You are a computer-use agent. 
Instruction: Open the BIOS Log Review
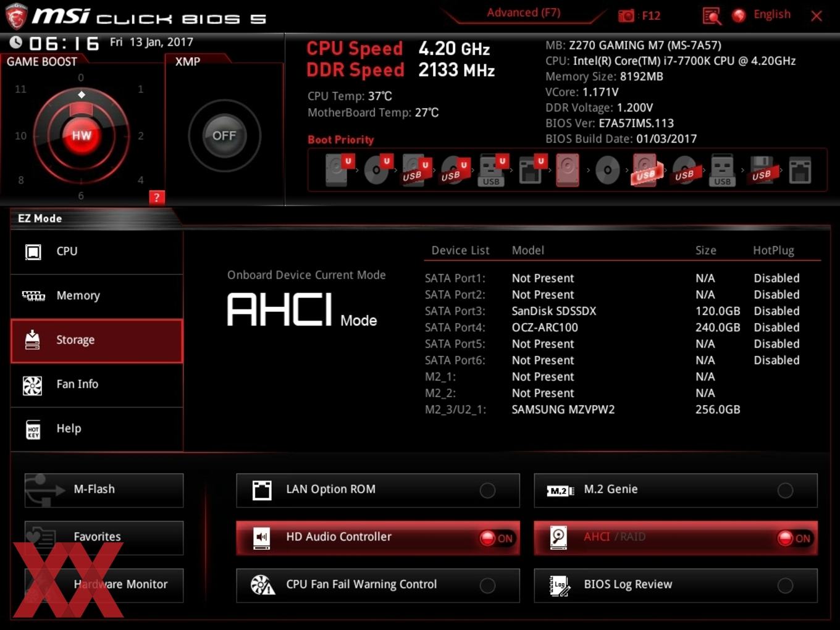[675, 585]
